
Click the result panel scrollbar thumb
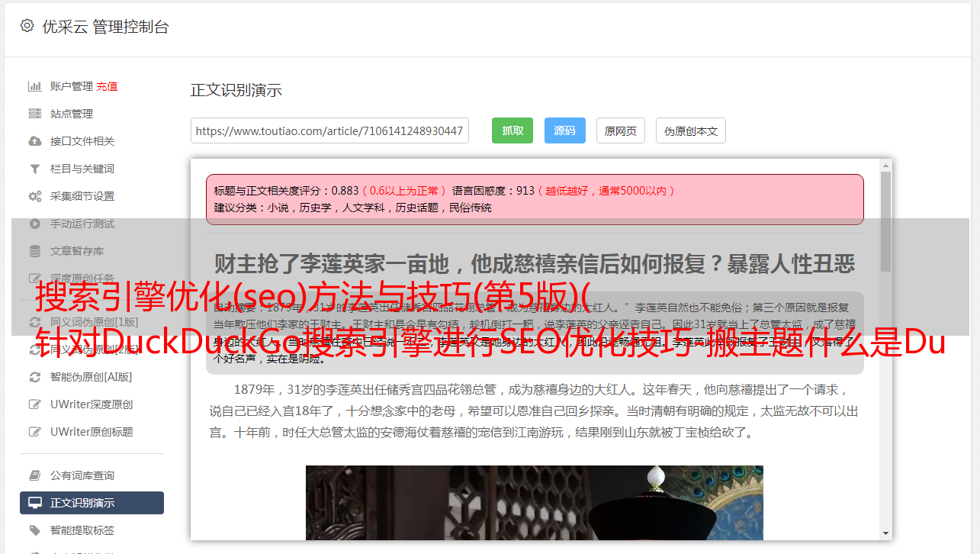[x=885, y=221]
